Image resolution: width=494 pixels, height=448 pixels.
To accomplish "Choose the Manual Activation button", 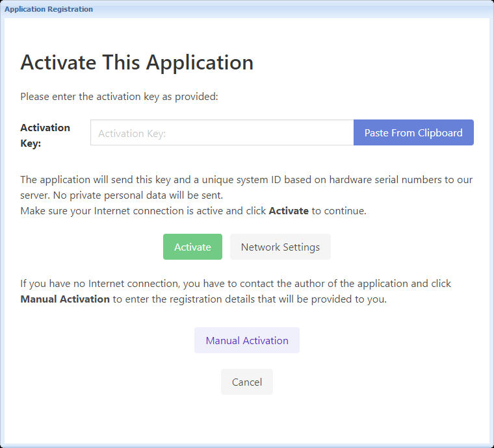I will (x=247, y=340).
